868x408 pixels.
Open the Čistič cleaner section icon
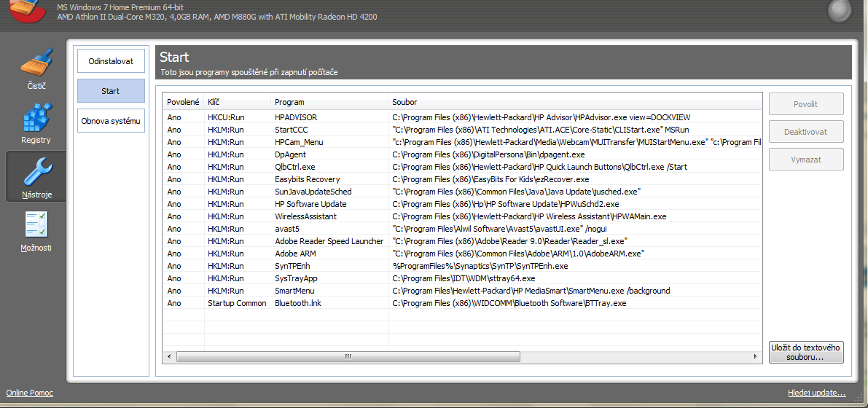click(36, 65)
